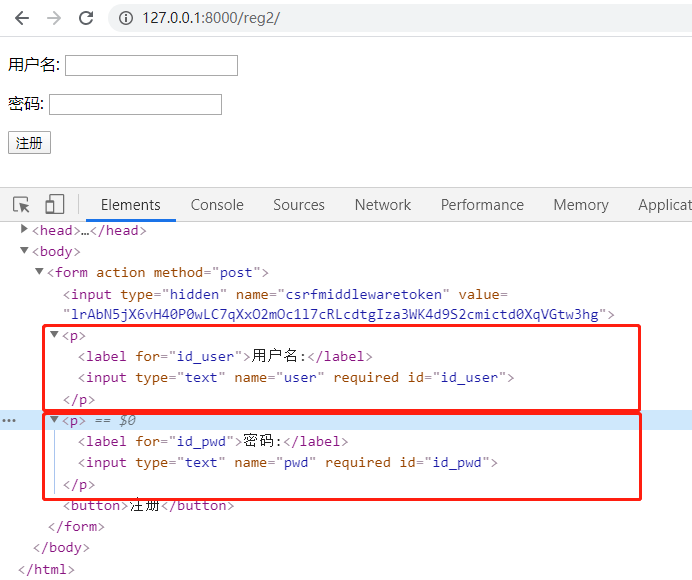Submit the form with the 注册 button

click(x=29, y=143)
